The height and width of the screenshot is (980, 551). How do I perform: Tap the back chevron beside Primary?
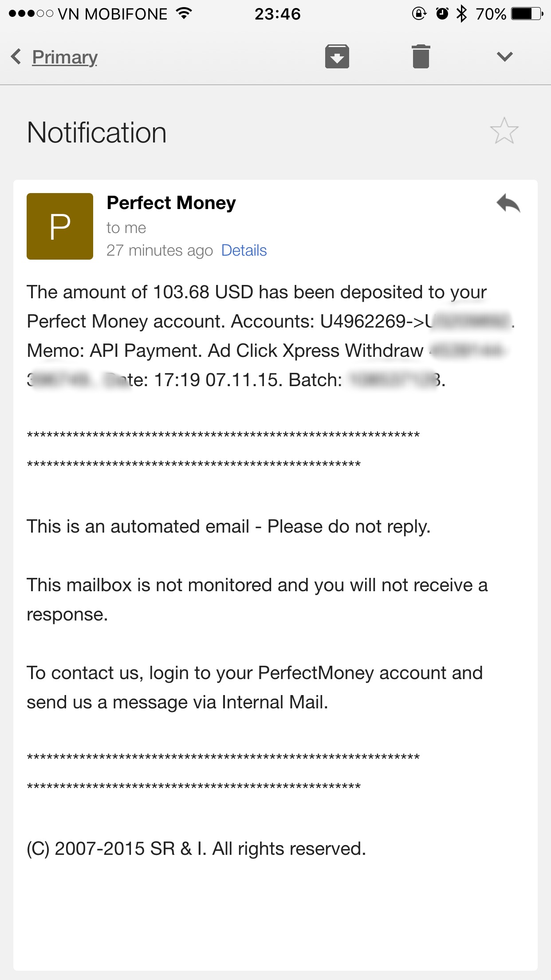(x=16, y=56)
